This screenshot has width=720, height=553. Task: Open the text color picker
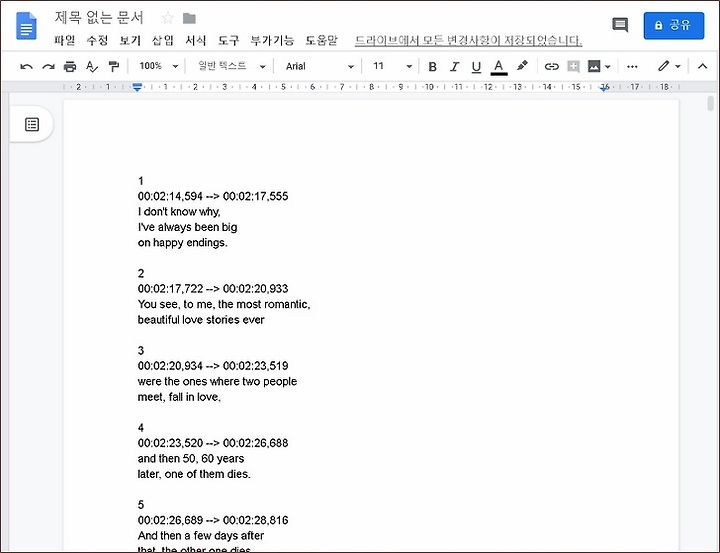(x=499, y=67)
